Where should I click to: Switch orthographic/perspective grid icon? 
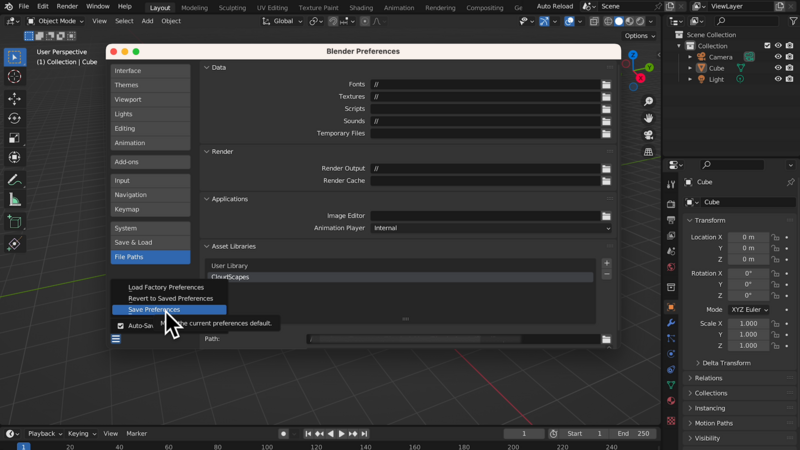tap(648, 152)
